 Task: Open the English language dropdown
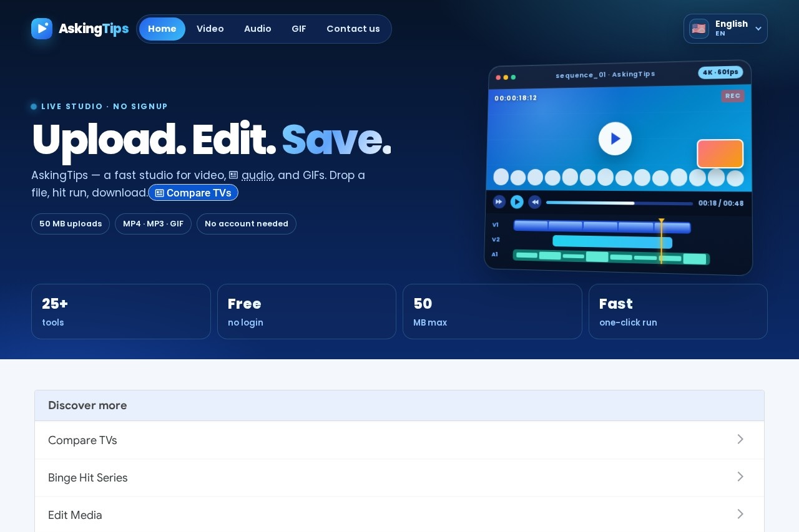click(725, 29)
